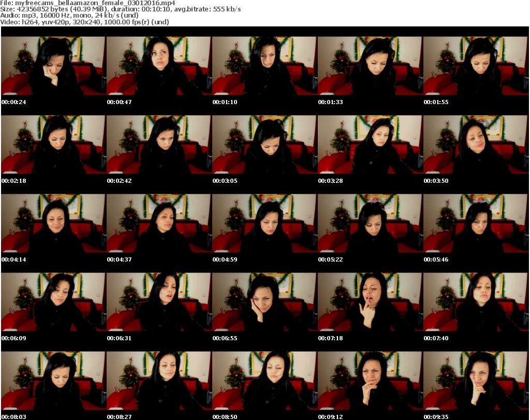Click the video frame at 00:08:03
The image size is (530, 420).
(x=54, y=381)
